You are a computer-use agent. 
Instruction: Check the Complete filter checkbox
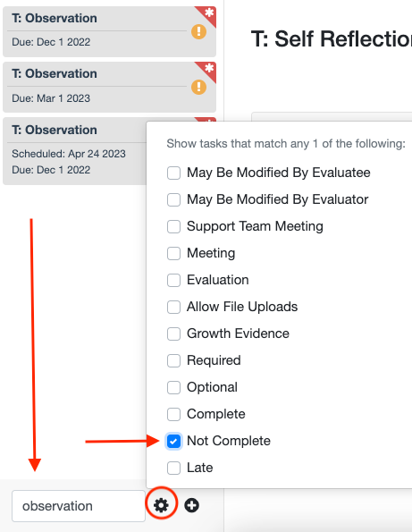pyautogui.click(x=173, y=414)
